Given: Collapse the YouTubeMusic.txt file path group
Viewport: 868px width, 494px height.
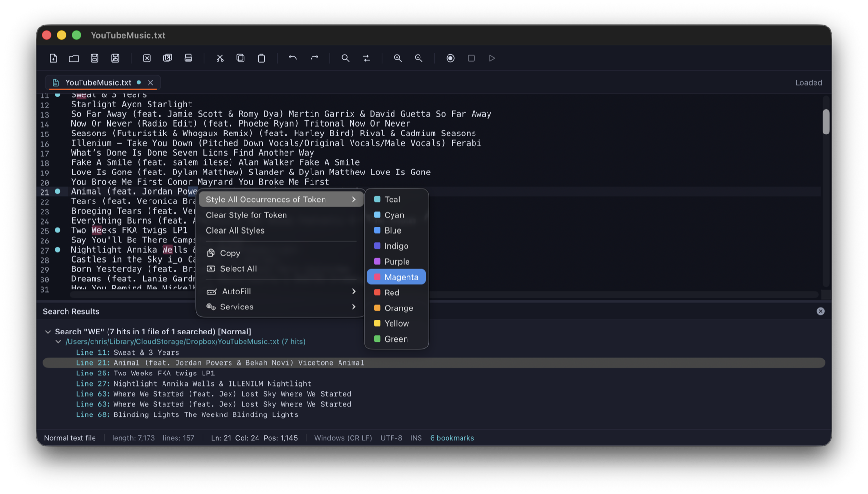Looking at the screenshot, I should coord(58,341).
